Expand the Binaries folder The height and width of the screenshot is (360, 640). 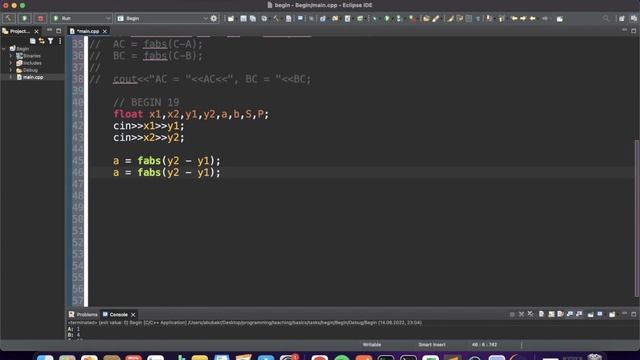[x=11, y=56]
